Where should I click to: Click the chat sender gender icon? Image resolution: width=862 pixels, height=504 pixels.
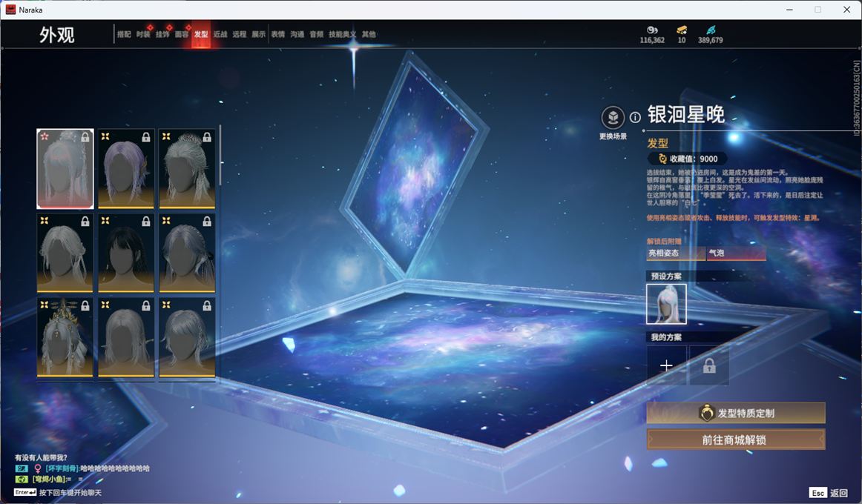tap(38, 468)
